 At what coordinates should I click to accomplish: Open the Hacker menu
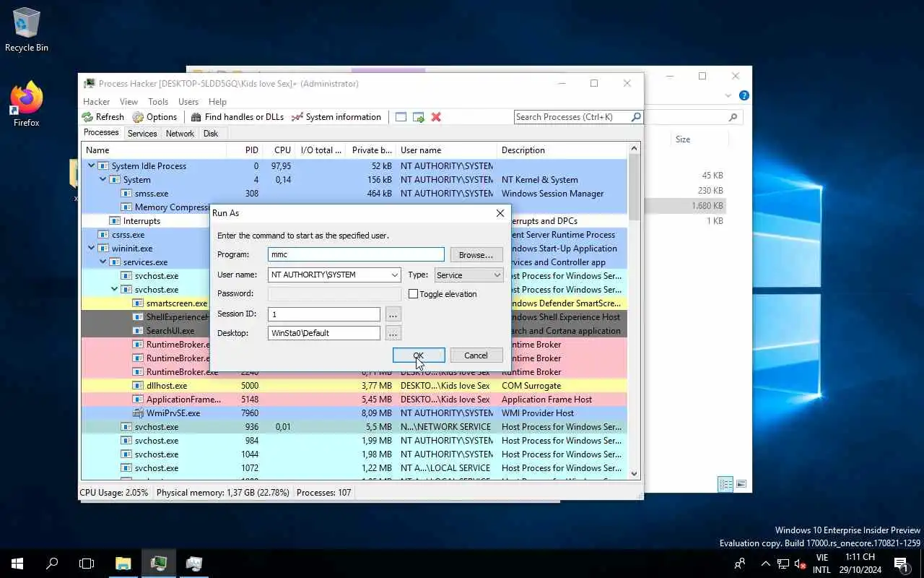click(x=97, y=102)
